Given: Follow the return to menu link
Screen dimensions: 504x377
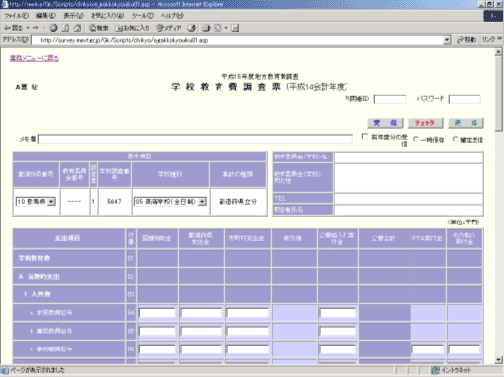Looking at the screenshot, I should (34, 58).
